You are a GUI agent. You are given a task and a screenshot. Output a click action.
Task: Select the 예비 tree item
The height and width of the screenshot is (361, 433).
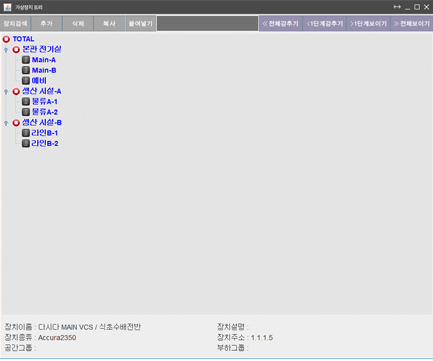coord(39,81)
